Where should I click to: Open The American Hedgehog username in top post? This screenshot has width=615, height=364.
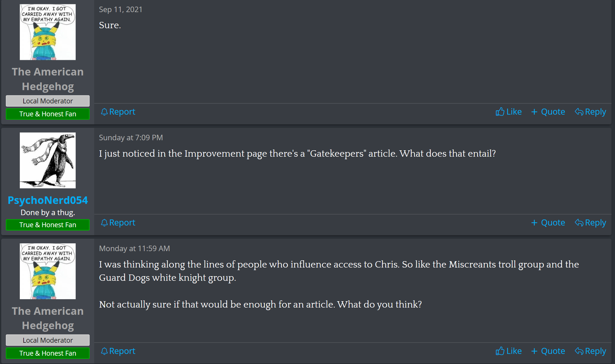(48, 79)
